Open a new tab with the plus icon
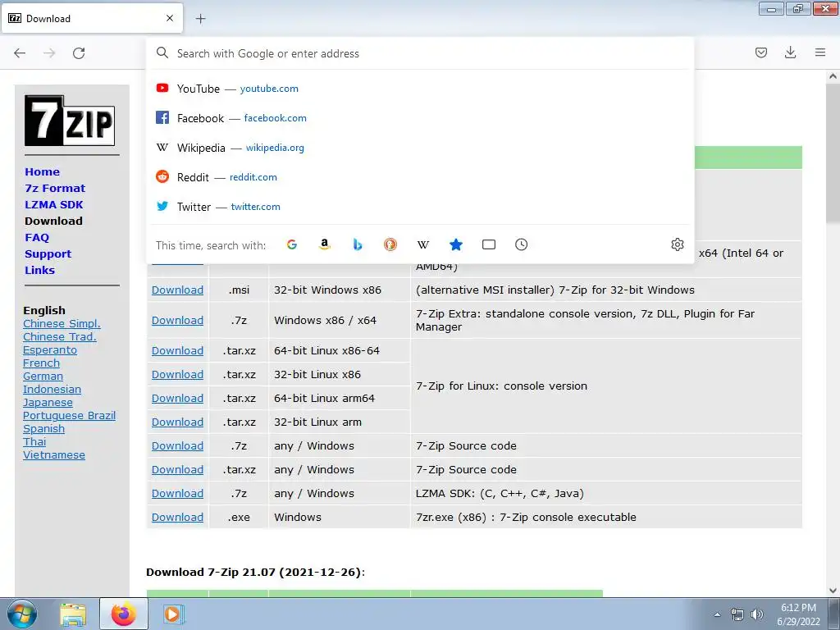The image size is (840, 630). click(200, 19)
